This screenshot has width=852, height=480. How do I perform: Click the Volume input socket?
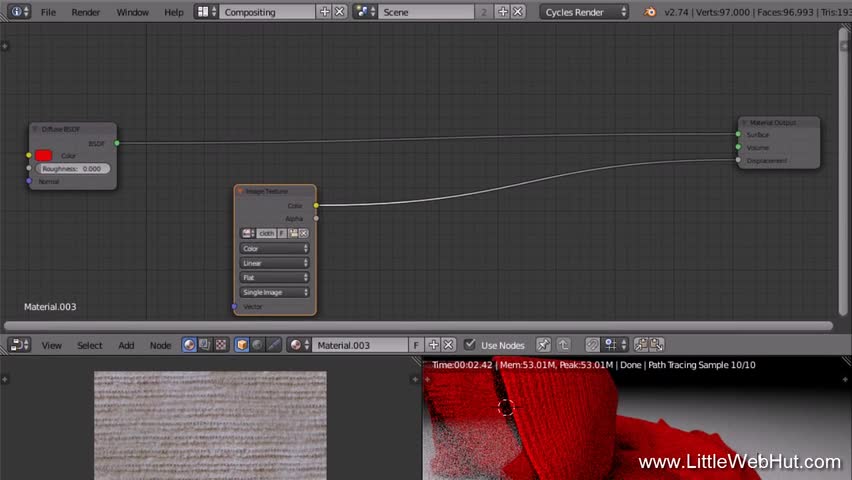tap(738, 147)
